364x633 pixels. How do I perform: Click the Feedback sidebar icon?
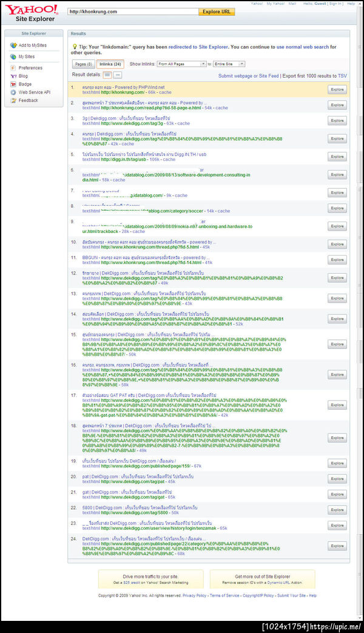tap(13, 100)
